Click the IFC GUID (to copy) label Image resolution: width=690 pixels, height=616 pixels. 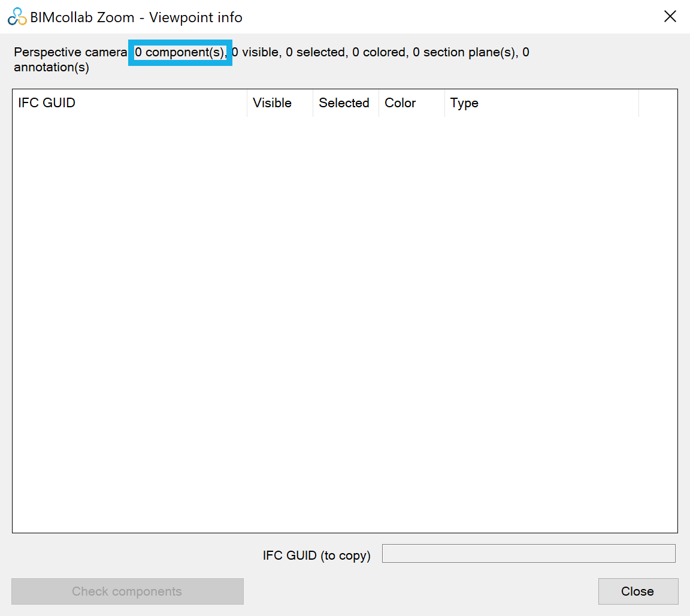[x=316, y=555]
